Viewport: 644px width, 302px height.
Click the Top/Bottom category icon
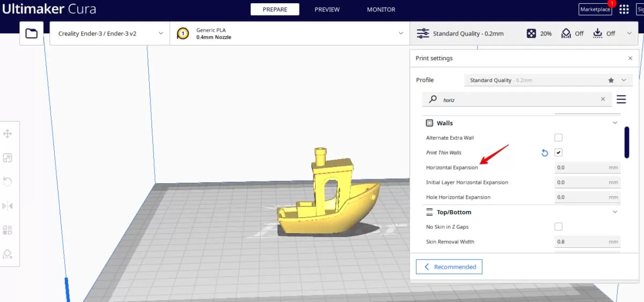click(x=429, y=212)
